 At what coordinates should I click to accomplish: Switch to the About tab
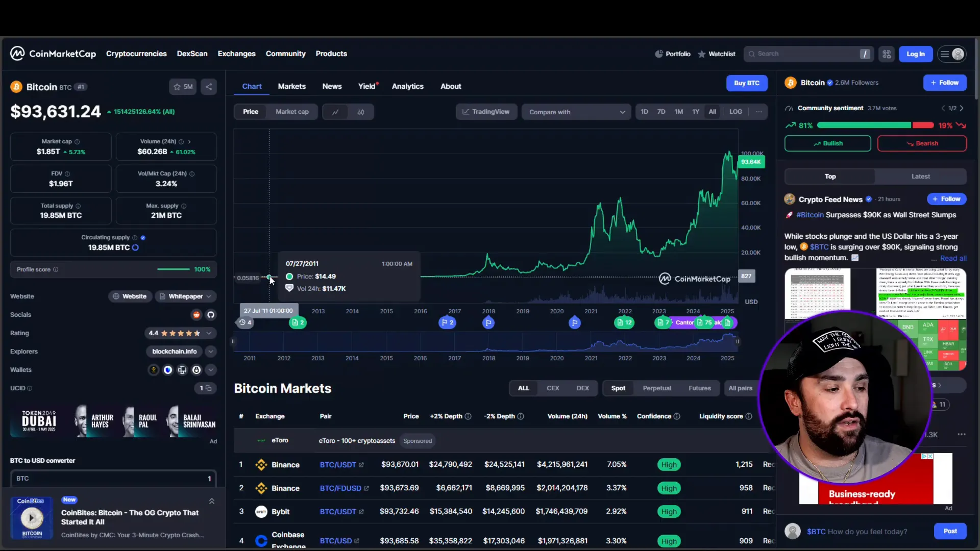click(x=451, y=86)
